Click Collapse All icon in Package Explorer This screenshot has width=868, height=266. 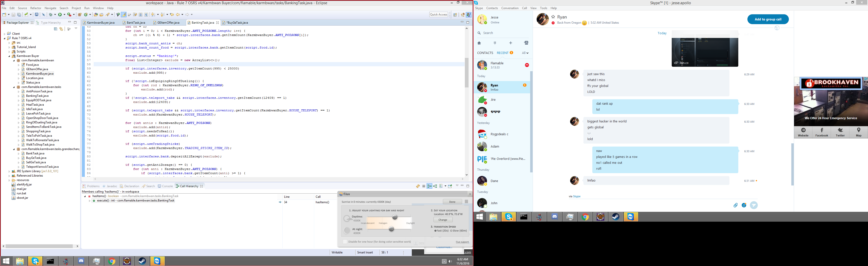(x=55, y=29)
